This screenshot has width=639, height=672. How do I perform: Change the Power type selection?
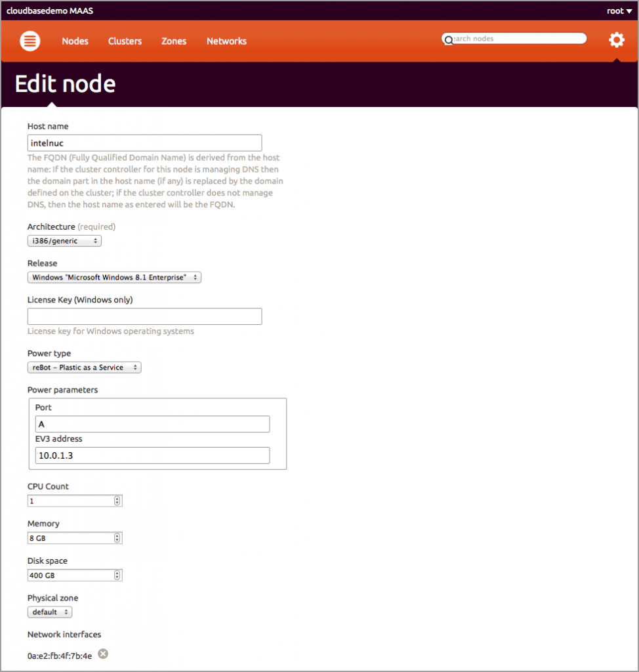pyautogui.click(x=84, y=367)
